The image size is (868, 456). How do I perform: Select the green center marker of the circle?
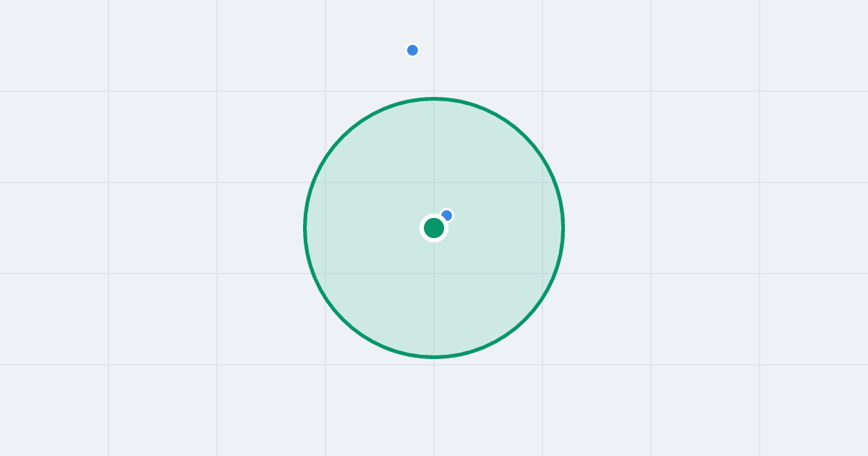434,228
